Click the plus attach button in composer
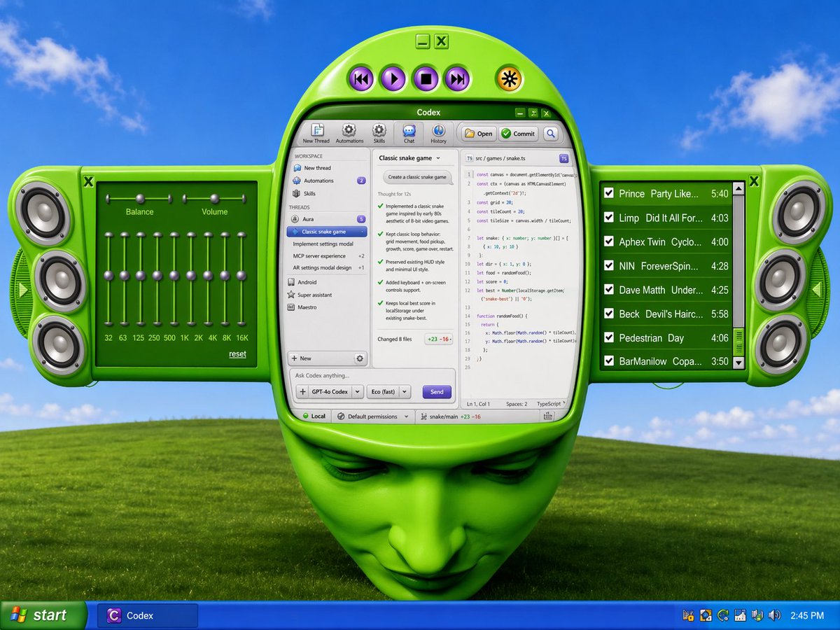The image size is (840, 630). 302,392
